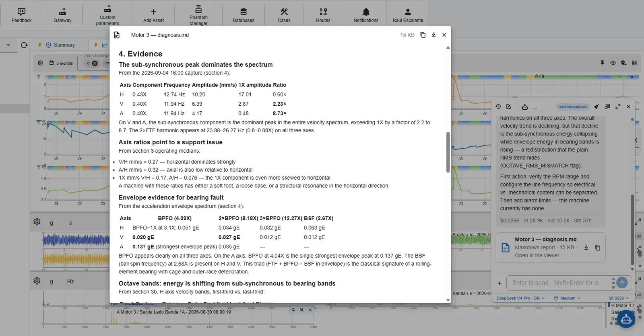Image resolution: width=644 pixels, height=336 pixels.
Task: Click the Add Asset button
Action: [153, 15]
